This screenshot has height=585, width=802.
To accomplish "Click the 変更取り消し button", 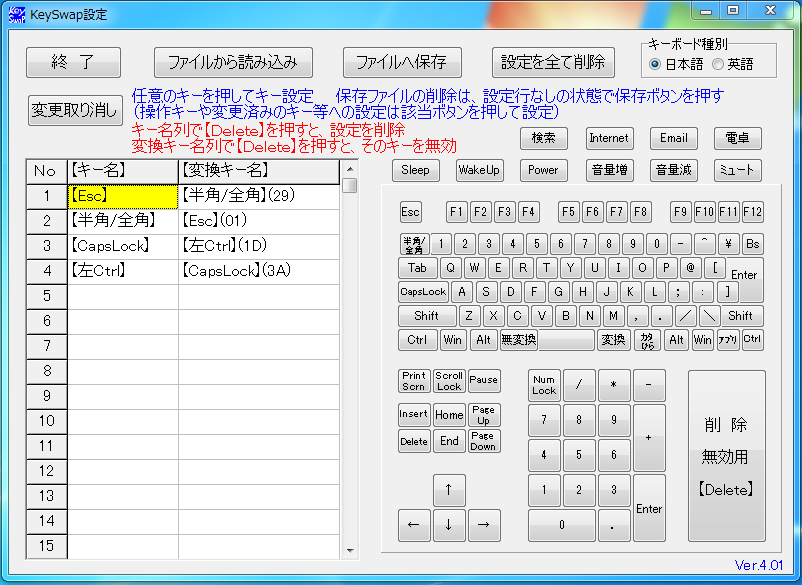I will 75,110.
